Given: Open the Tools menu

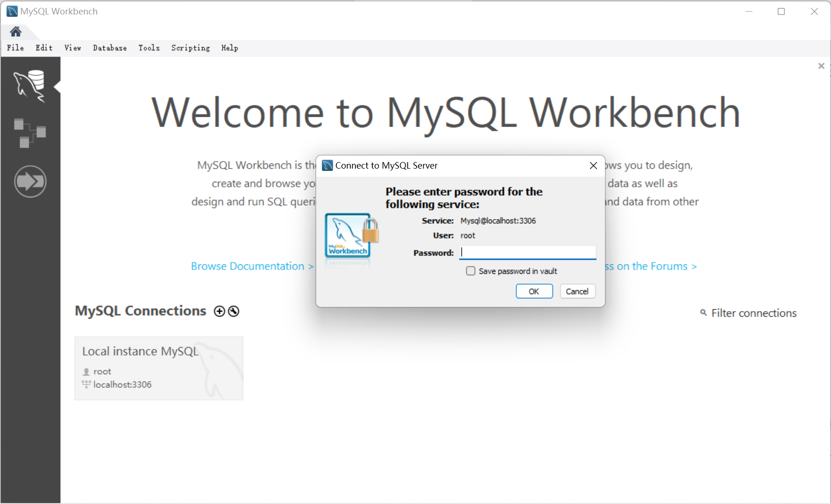Looking at the screenshot, I should point(149,48).
